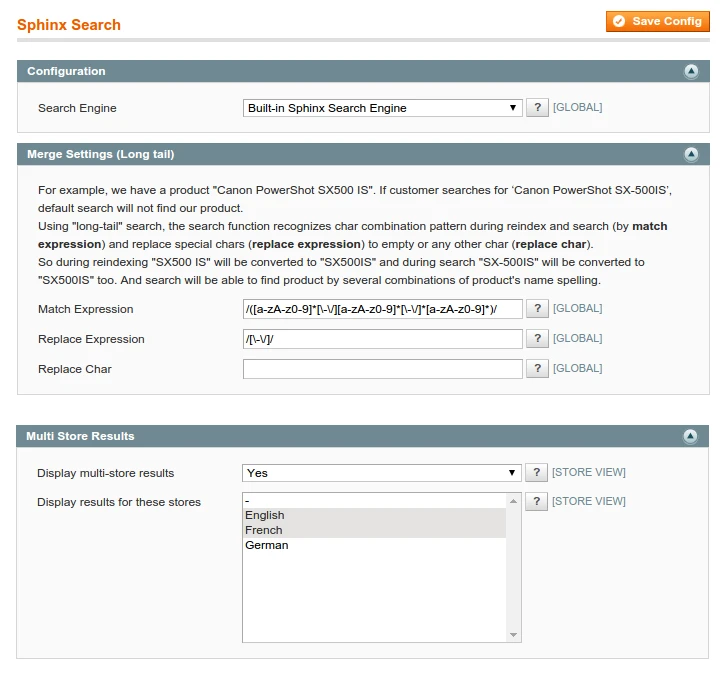
Task: Click the help icon beside Search Engine
Action: pyautogui.click(x=537, y=108)
